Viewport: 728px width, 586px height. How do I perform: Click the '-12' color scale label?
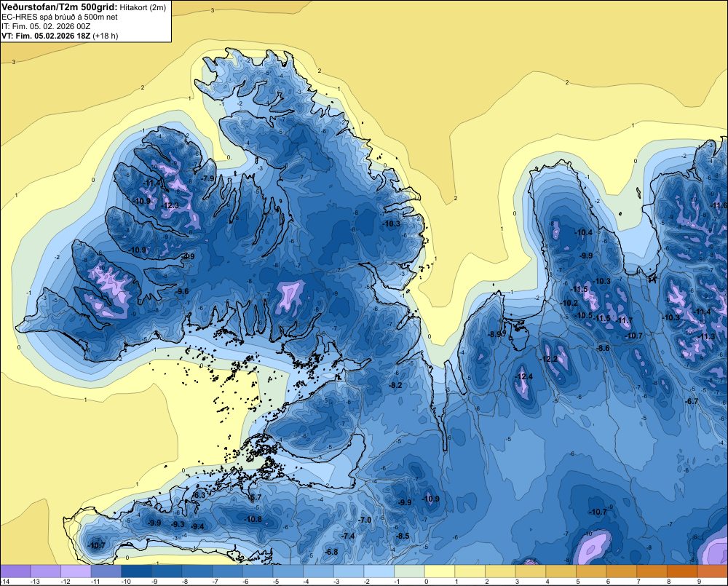(66, 582)
